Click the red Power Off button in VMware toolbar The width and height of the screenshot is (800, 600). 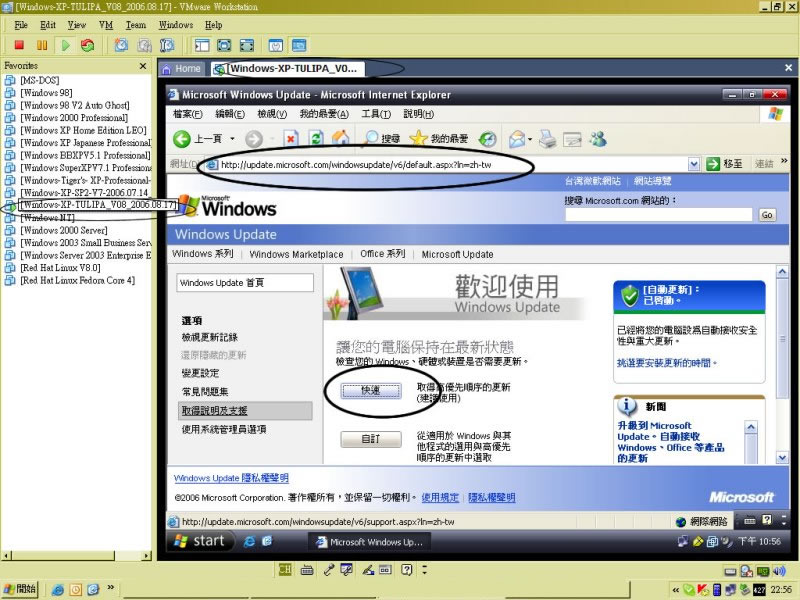point(19,45)
